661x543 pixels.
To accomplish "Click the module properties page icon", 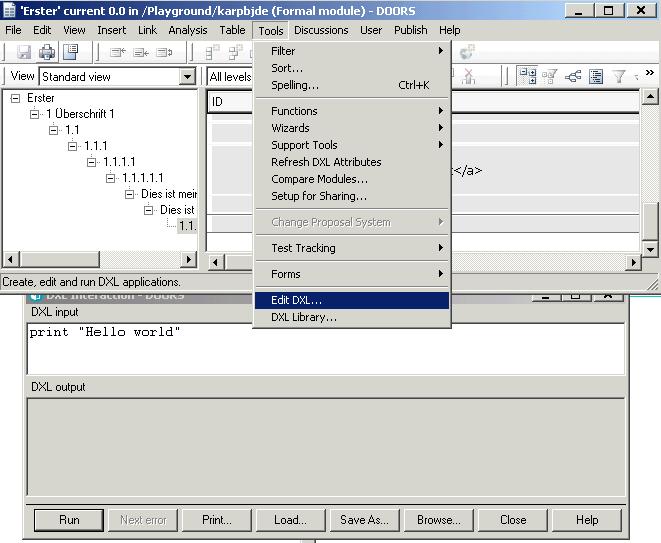I will click(x=70, y=52).
